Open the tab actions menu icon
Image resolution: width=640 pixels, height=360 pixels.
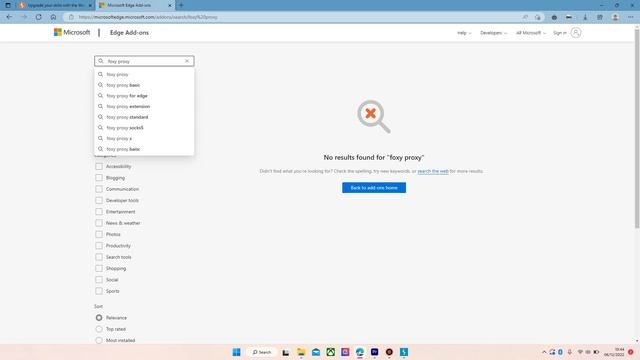(8, 5)
